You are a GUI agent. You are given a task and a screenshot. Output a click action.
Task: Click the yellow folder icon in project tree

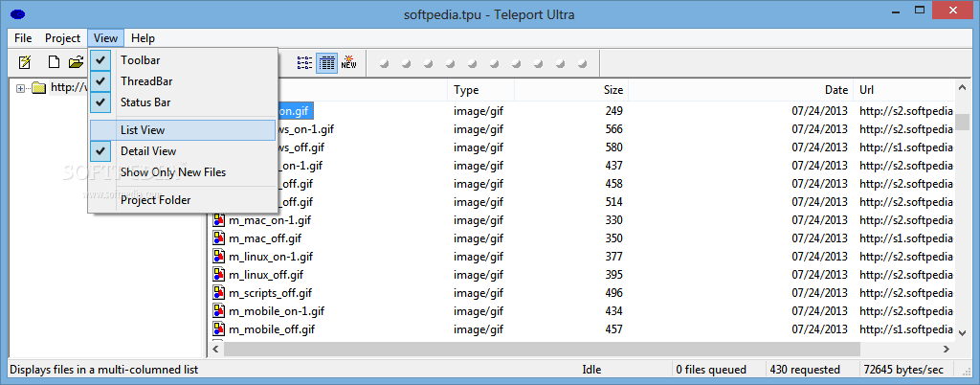click(39, 87)
